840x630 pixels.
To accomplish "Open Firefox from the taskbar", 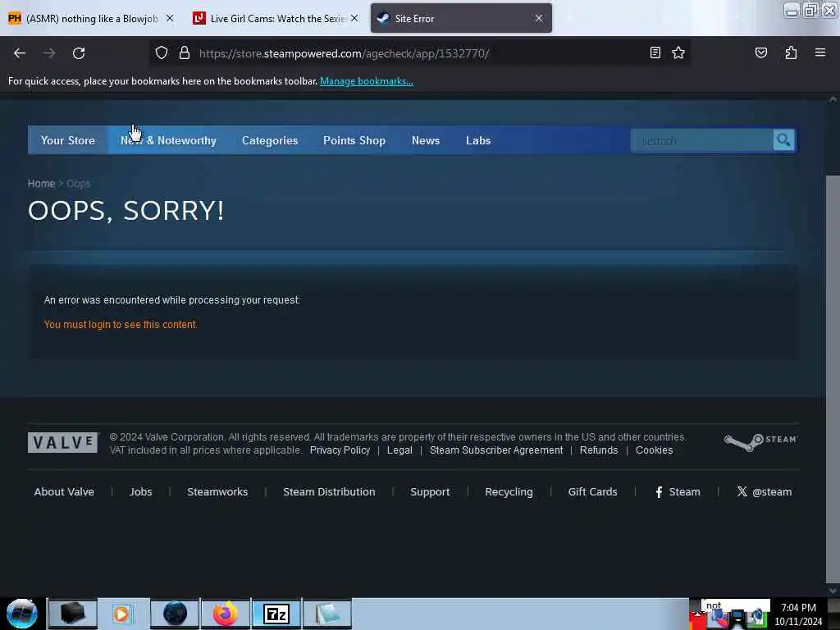I will 226,614.
